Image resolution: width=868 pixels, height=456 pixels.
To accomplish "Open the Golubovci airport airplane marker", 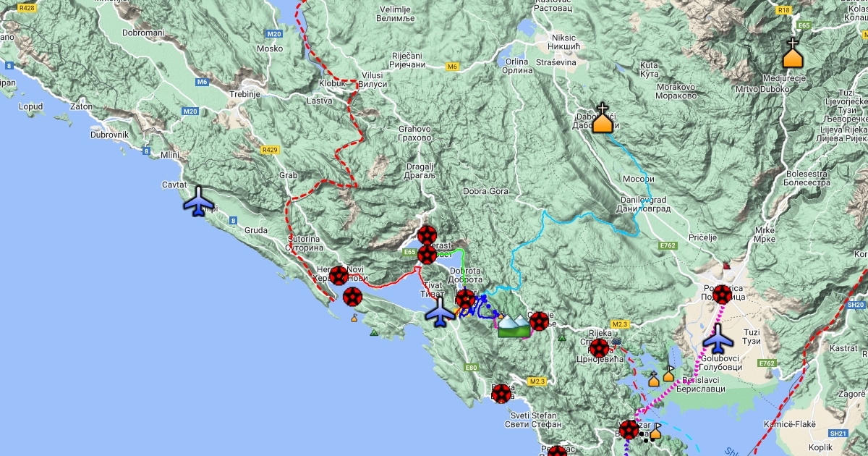I will pos(718,339).
